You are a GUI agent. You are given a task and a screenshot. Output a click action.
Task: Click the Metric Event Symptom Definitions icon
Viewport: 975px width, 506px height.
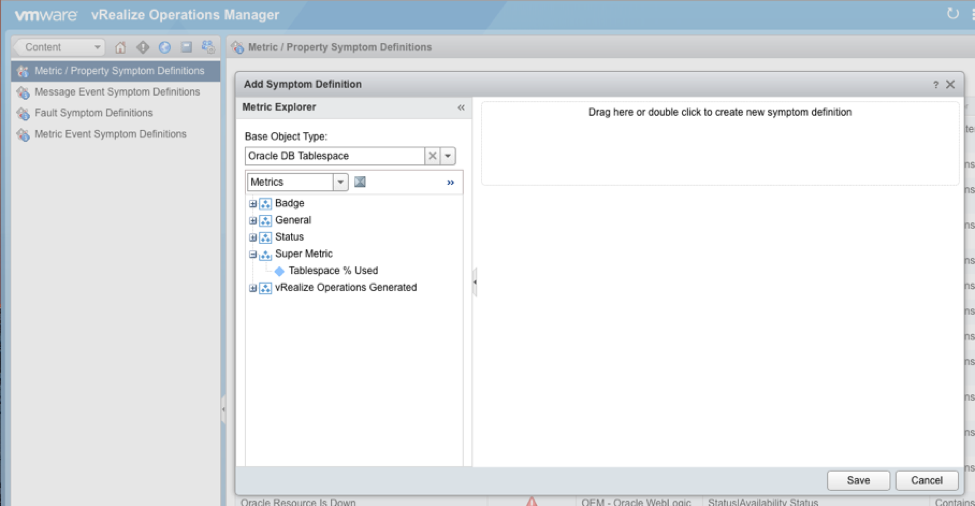coord(23,135)
